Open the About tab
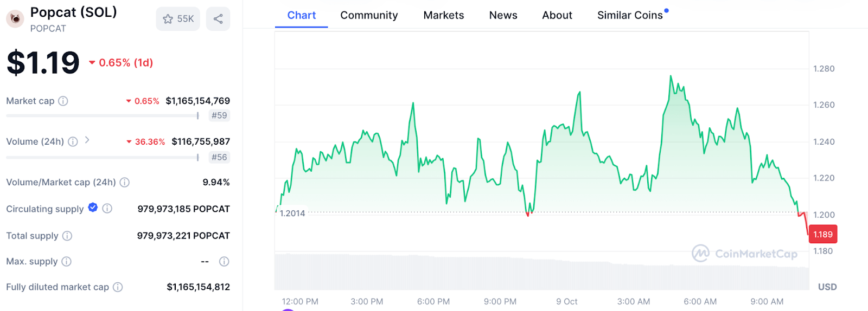The image size is (868, 311). tap(557, 15)
